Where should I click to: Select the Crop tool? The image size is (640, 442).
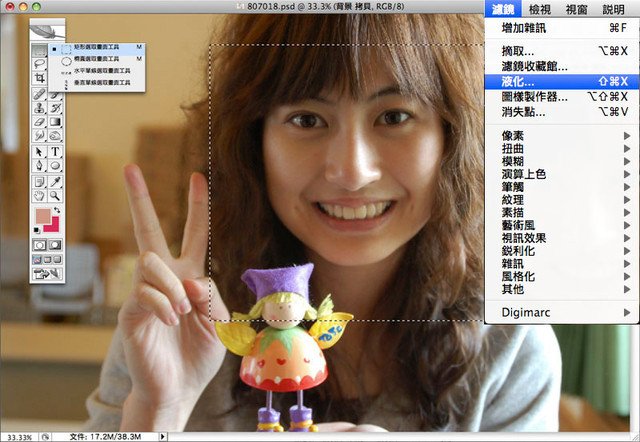point(39,78)
